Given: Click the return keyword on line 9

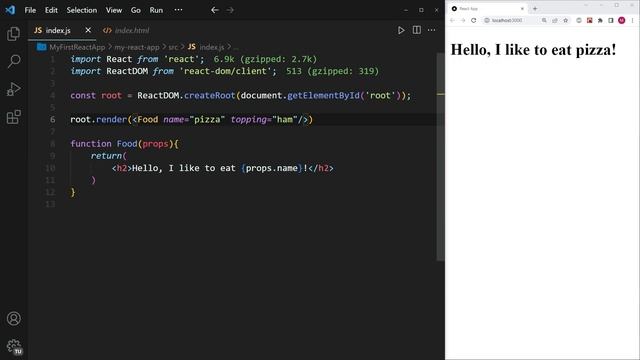Looking at the screenshot, I should (x=106, y=156).
